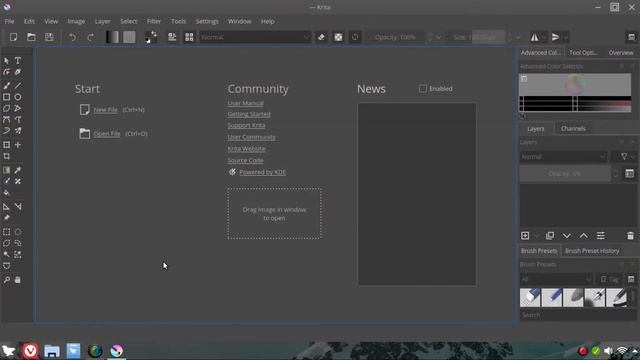This screenshot has width=640, height=360.
Task: Click the foreground/background color swap icon
Action: (151, 37)
